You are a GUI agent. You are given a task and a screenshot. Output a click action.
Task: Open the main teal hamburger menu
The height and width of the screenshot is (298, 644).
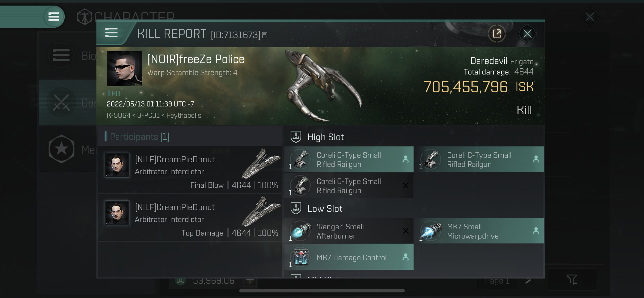(54, 17)
